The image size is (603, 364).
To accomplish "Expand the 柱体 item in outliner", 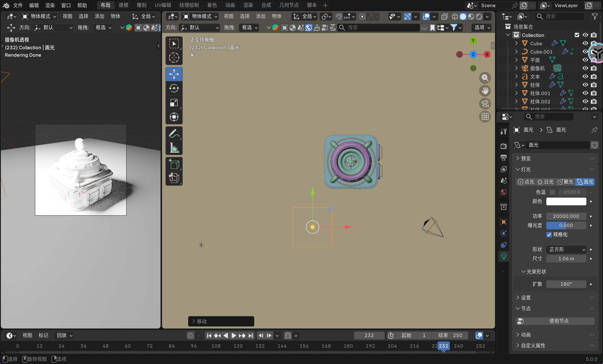I will click(x=516, y=85).
